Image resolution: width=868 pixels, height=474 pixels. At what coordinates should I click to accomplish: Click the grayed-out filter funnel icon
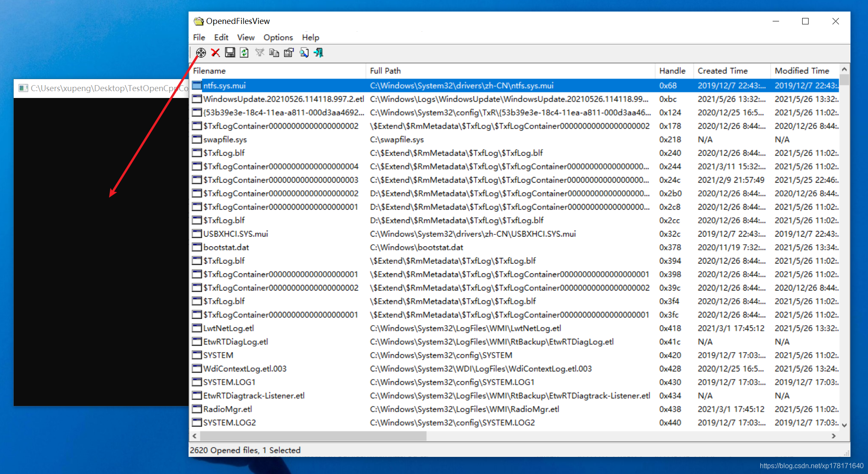coord(260,53)
